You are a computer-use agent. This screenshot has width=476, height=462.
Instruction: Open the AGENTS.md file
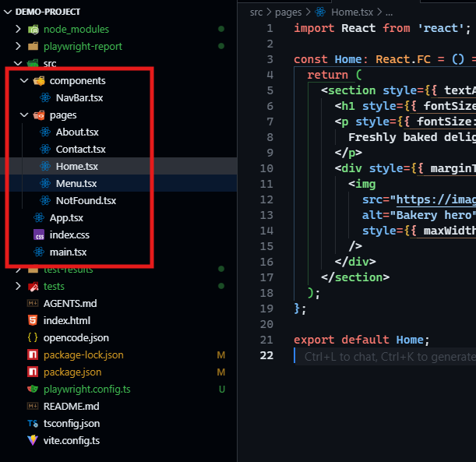point(70,303)
